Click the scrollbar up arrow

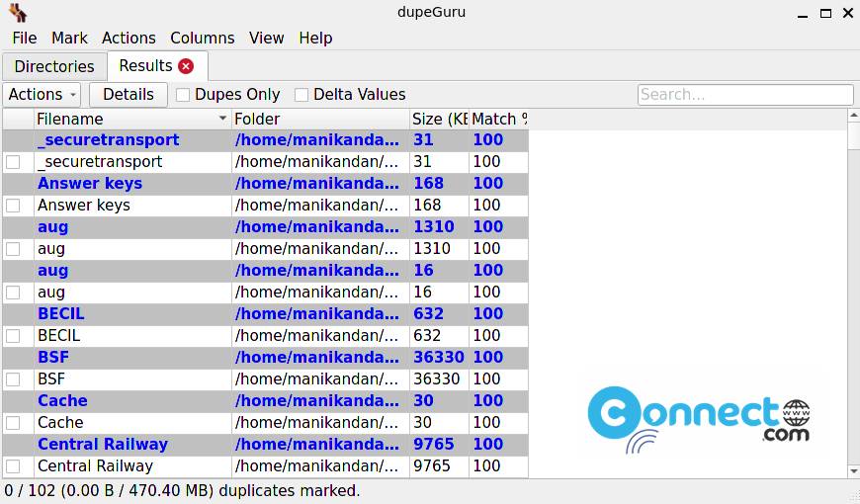tap(853, 116)
